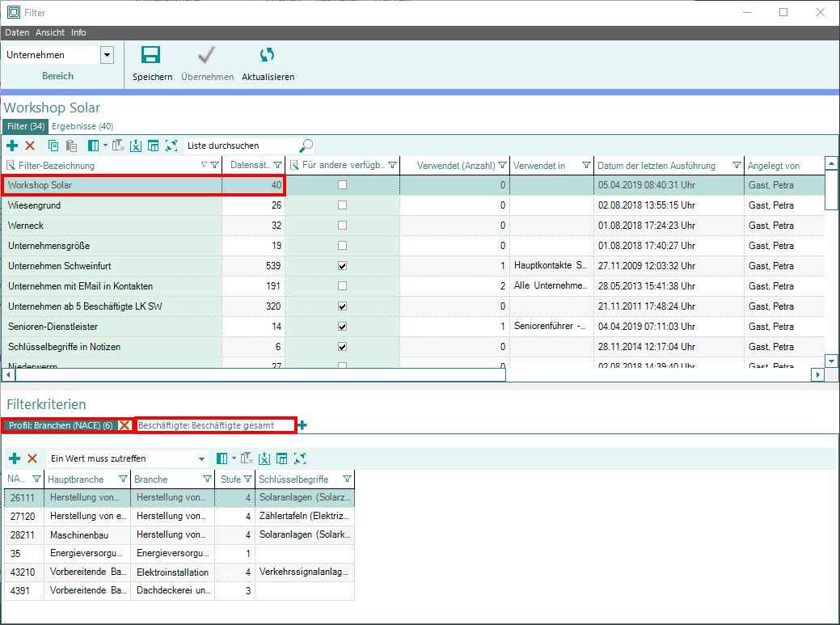Click filter funnel on Schlüsselbegriffe column

(x=347, y=479)
